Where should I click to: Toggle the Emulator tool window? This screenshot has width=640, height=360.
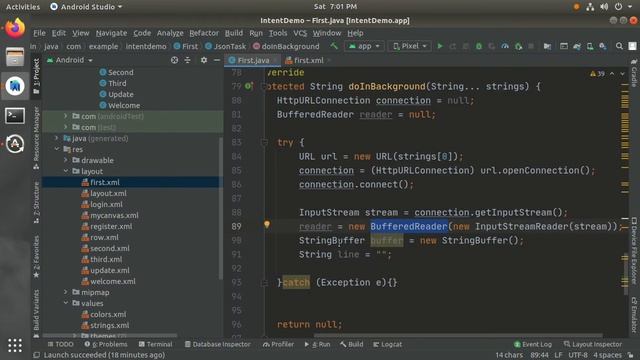(634, 314)
